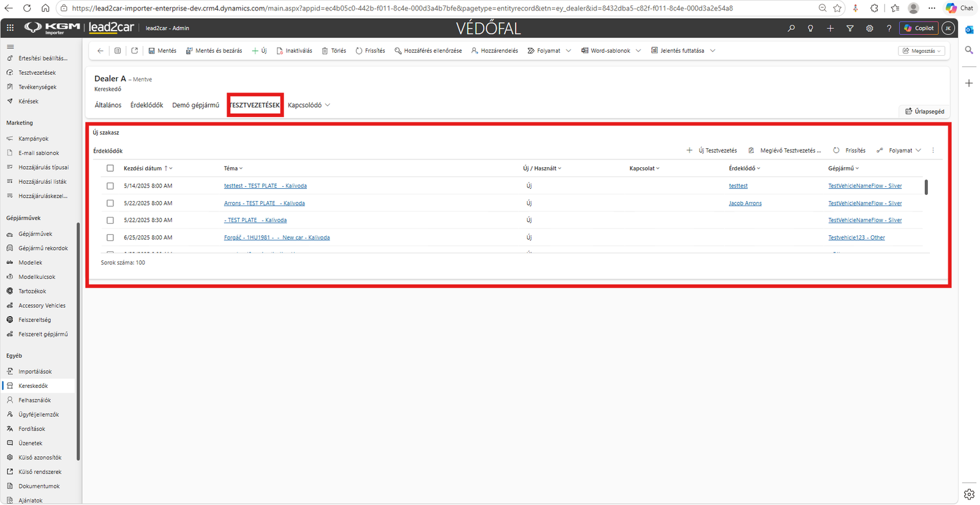Open the Word-sablonok dropdown arrow
The width and height of the screenshot is (980, 505).
tap(638, 51)
